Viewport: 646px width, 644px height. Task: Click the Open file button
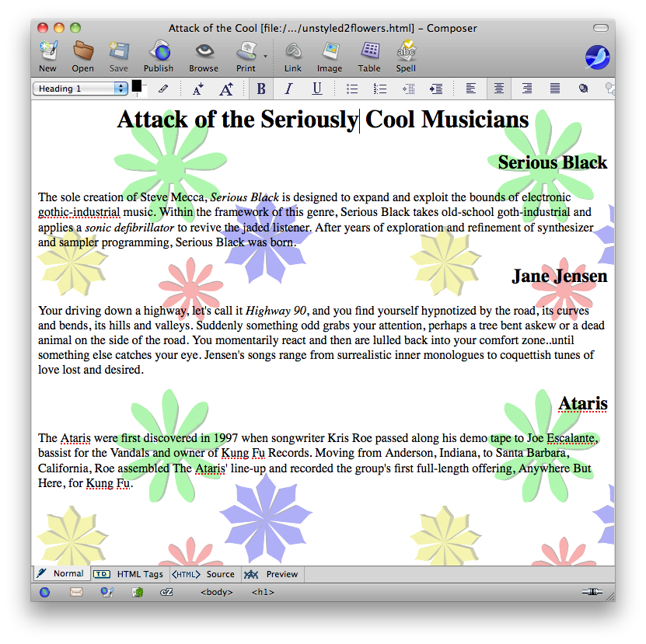click(x=83, y=56)
